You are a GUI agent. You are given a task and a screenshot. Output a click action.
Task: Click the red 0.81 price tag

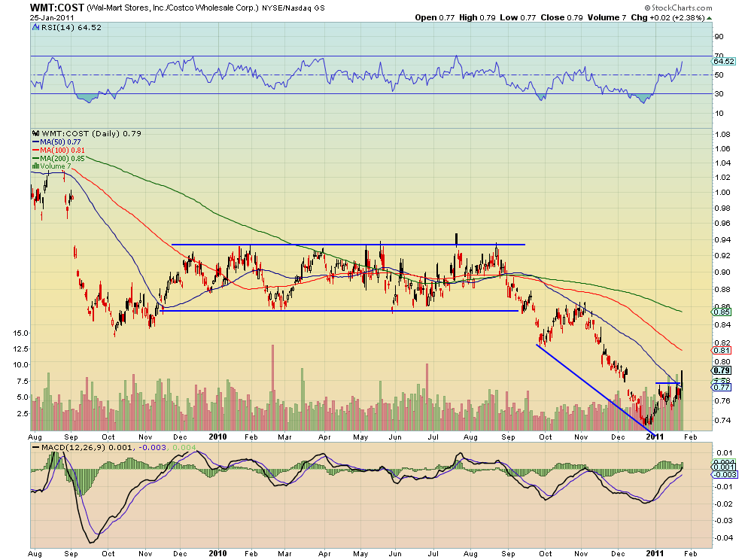pos(722,350)
